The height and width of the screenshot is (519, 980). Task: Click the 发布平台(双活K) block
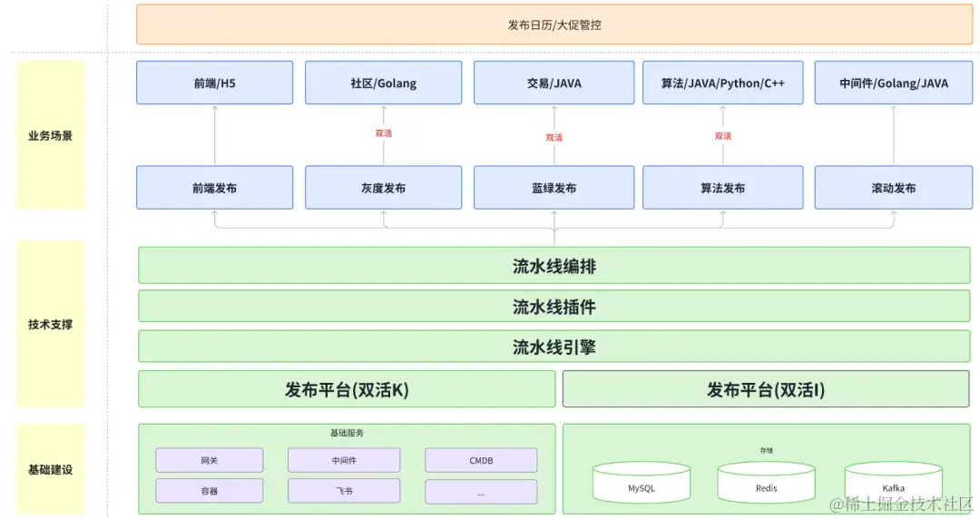point(347,389)
